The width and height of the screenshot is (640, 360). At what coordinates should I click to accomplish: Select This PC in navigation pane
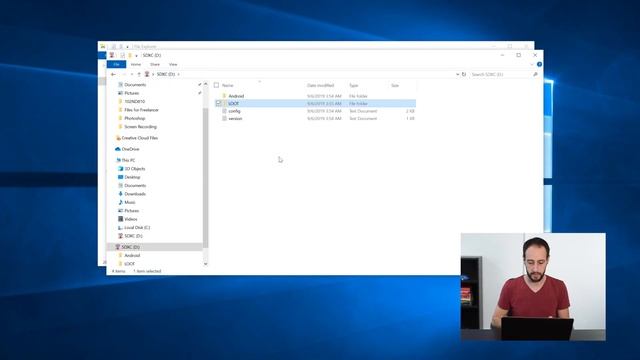click(x=128, y=160)
